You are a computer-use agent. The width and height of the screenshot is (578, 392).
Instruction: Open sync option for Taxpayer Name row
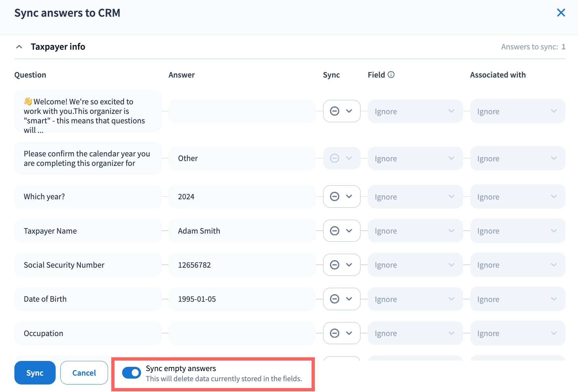[x=341, y=231]
